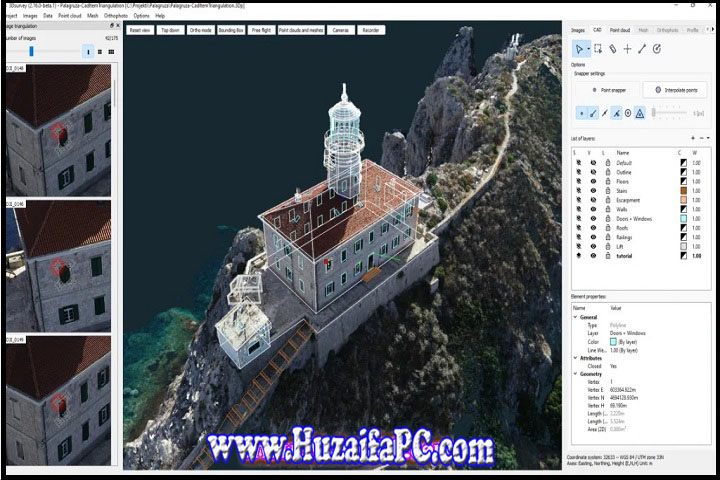Show more tabs with right arrow
Image resolution: width=720 pixels, height=480 pixels.
[x=712, y=29]
